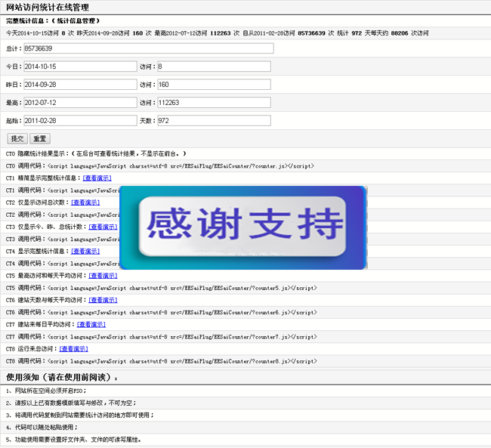Select the 起始 date field 2011-02-28
The image size is (491, 448).
80,121
